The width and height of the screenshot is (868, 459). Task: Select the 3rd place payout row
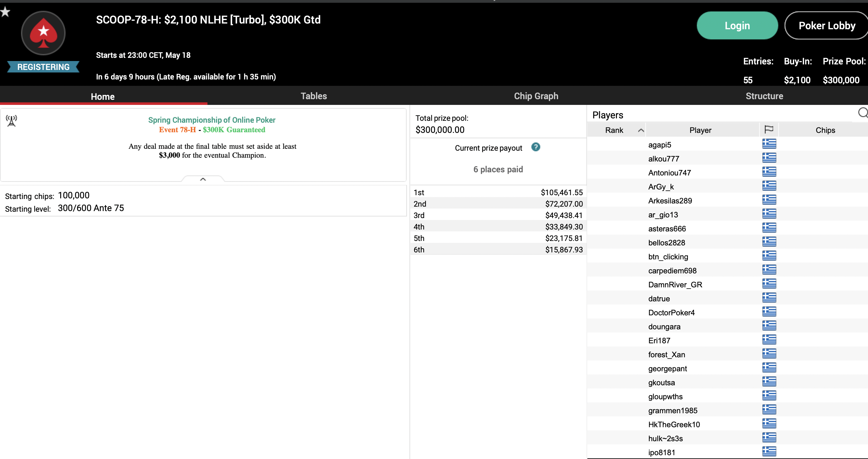(498, 215)
